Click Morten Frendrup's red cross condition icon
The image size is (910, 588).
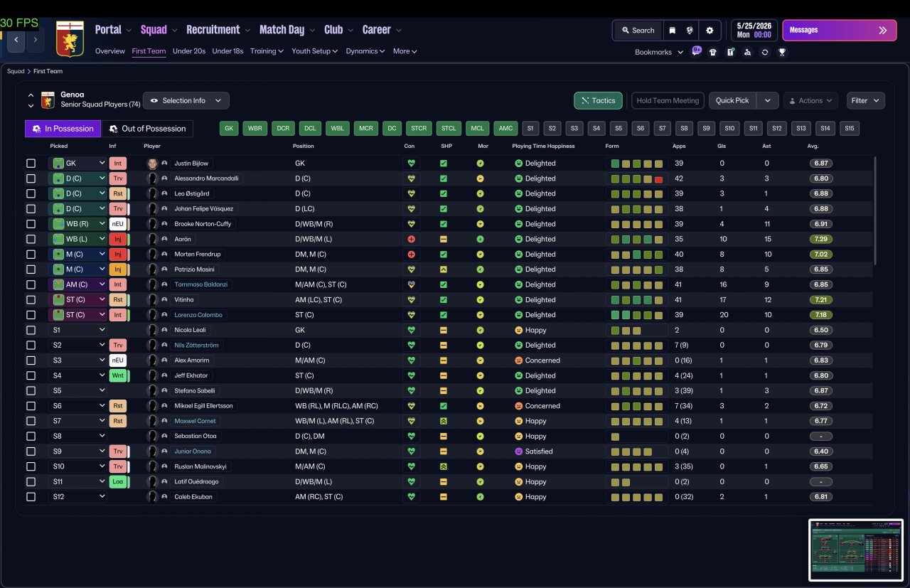(x=411, y=254)
